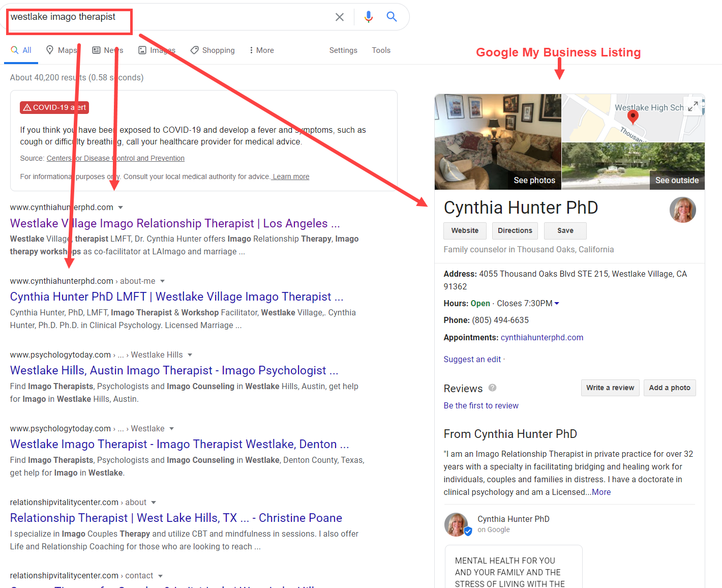The width and height of the screenshot is (722, 588).
Task: Switch to the Maps tab
Action: point(62,50)
